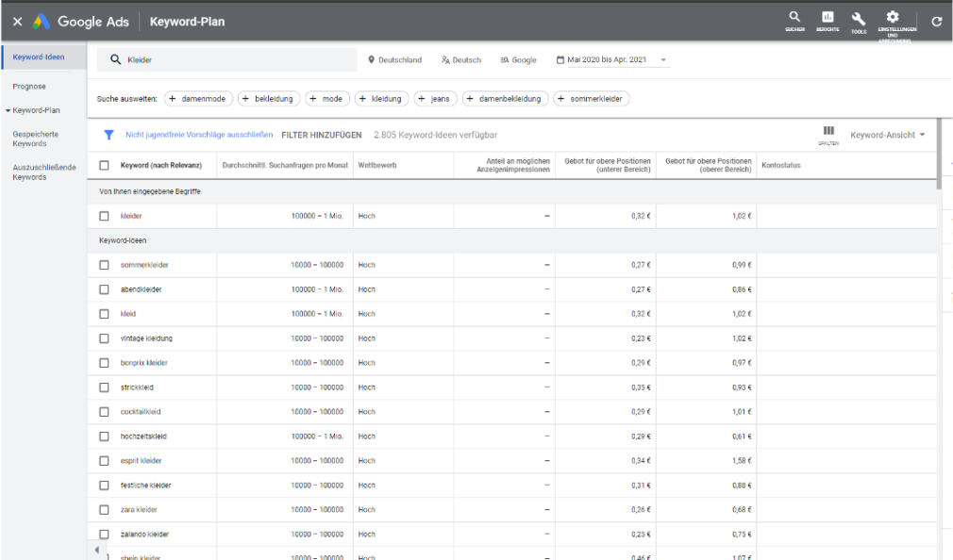Click plus icon on sommerkleider chip
This screenshot has width=953, height=560.
click(x=561, y=98)
